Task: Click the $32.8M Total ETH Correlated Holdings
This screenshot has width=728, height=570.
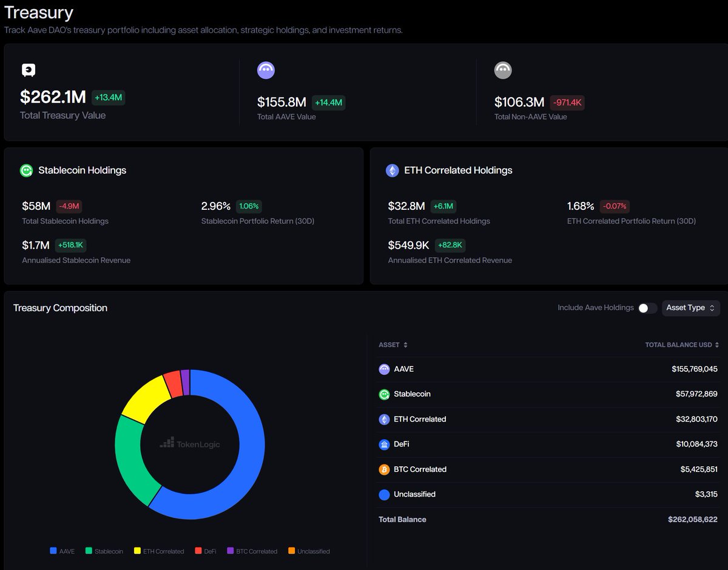Action: 406,206
